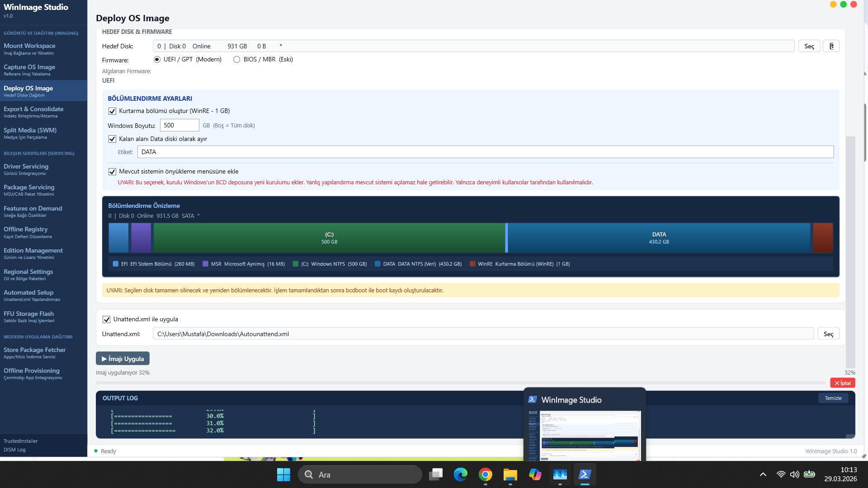Open Driver Servicing section

[x=43, y=169]
